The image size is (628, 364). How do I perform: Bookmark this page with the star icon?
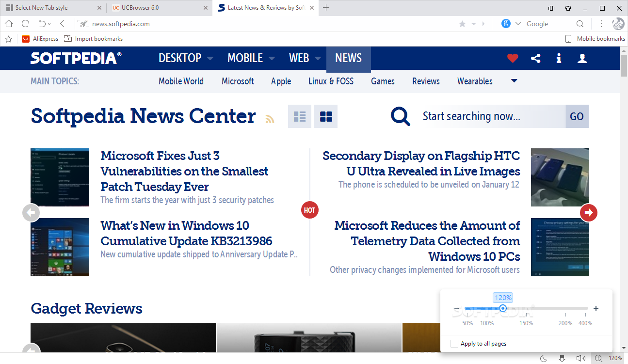[x=462, y=24]
